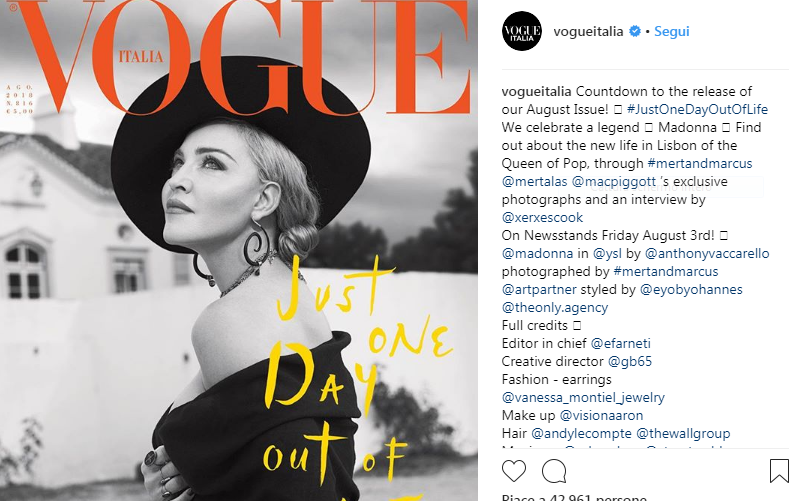796x501 pixels.
Task: Follow vogueitalia via Segui button
Action: point(672,31)
